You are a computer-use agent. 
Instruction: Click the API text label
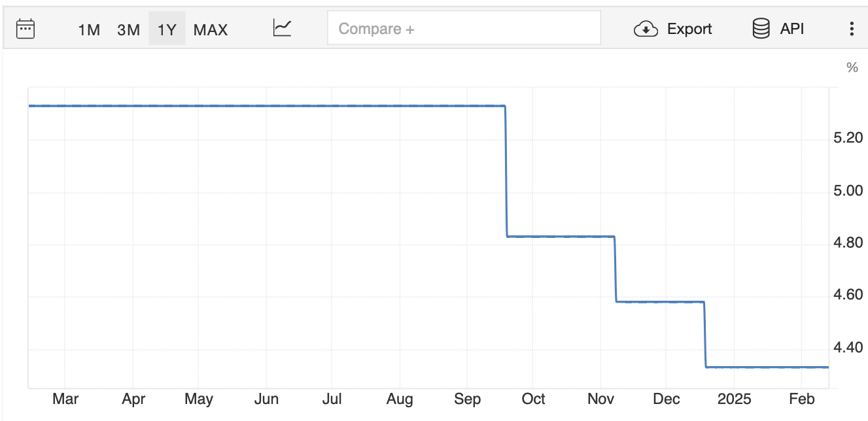(792, 29)
